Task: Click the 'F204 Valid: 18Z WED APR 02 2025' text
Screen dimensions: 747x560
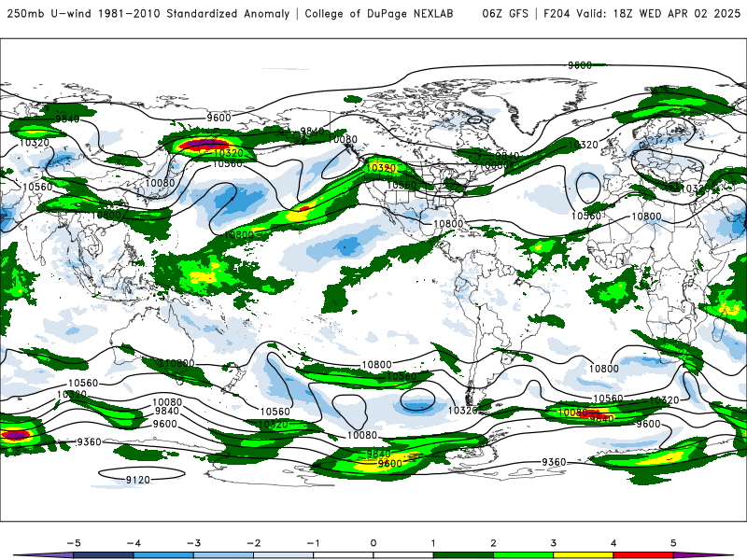Action: 641,14
